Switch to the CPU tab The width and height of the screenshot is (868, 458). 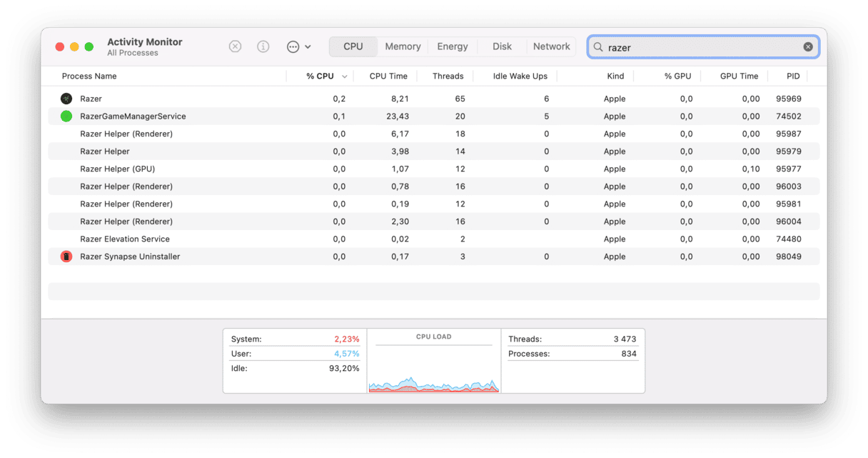point(353,46)
